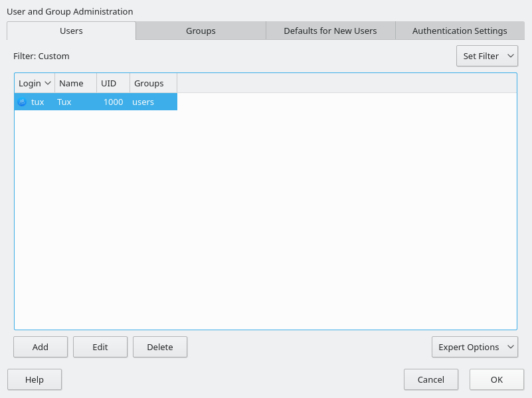Sort the list by Login column header
The width and height of the screenshot is (532, 398).
tap(35, 83)
